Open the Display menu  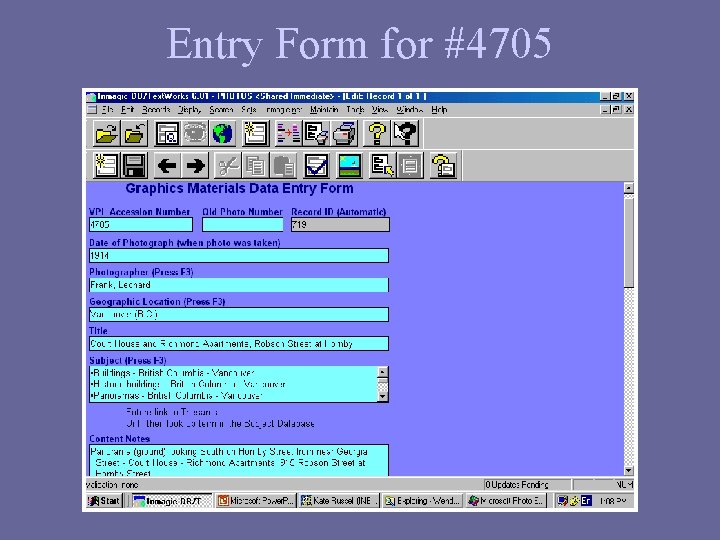(190, 110)
